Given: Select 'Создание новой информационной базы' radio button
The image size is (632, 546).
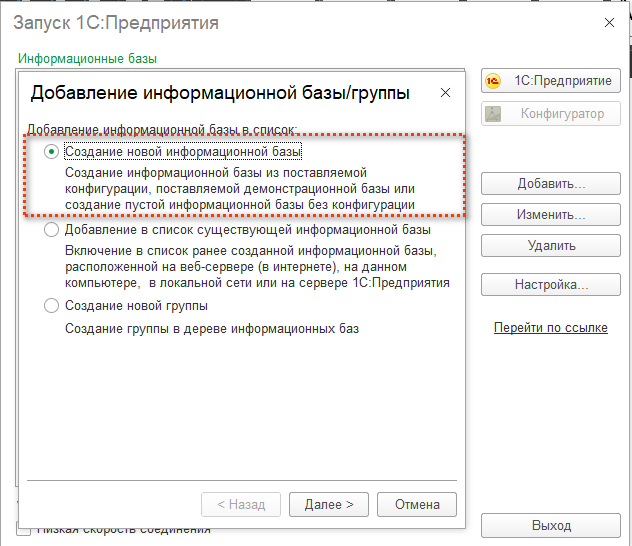Looking at the screenshot, I should click(x=51, y=152).
